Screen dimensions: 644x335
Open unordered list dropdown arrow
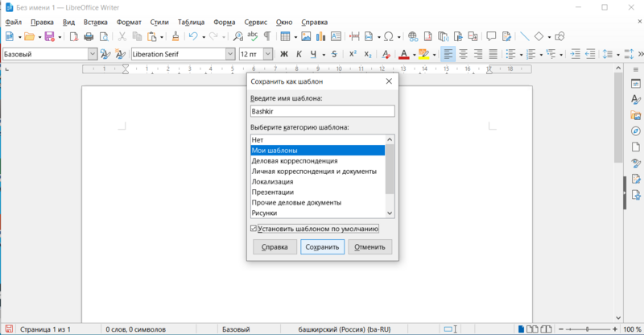[521, 55]
